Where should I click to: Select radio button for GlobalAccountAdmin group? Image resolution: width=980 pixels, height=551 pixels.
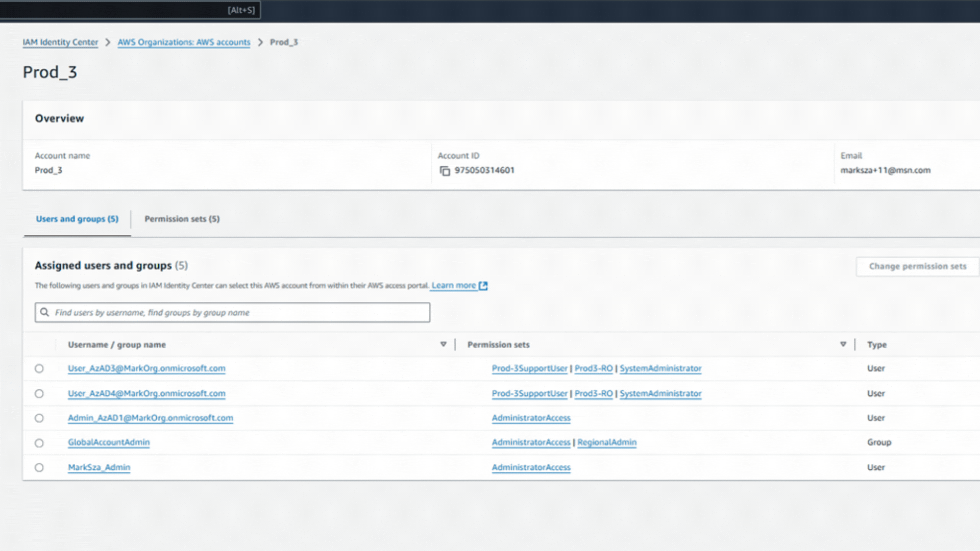(x=39, y=443)
